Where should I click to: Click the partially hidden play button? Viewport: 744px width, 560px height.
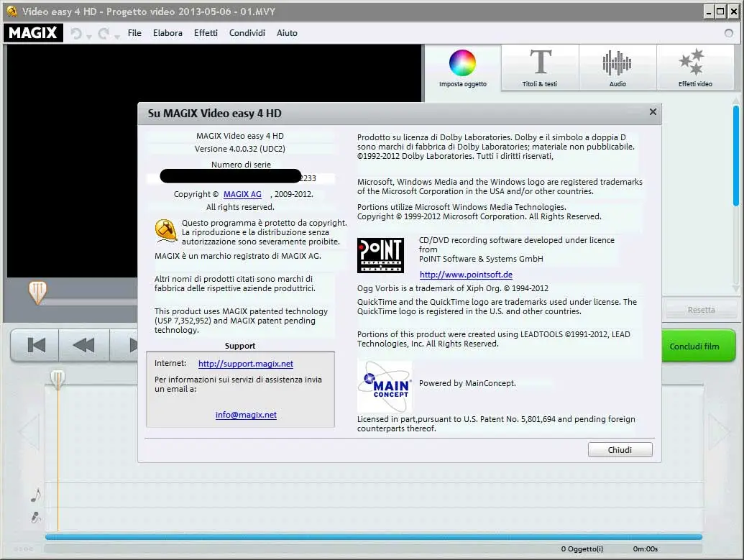124,345
